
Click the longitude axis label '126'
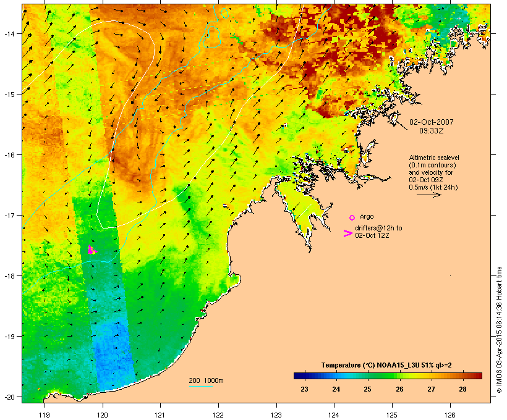coord(450,415)
